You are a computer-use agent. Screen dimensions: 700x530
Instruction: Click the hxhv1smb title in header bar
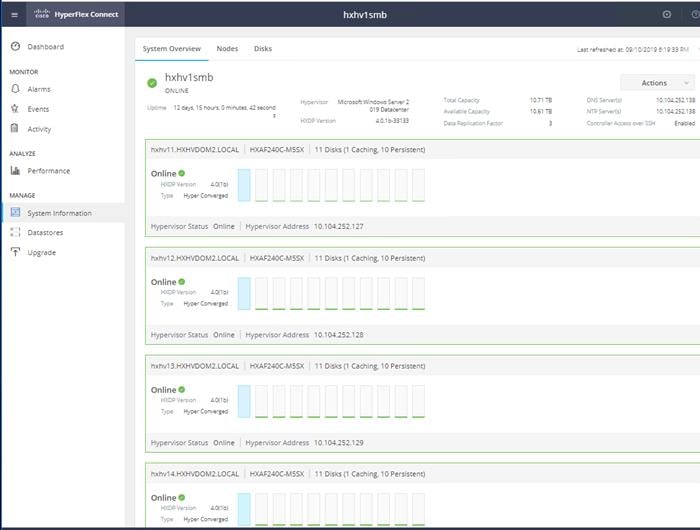pyautogui.click(x=365, y=15)
